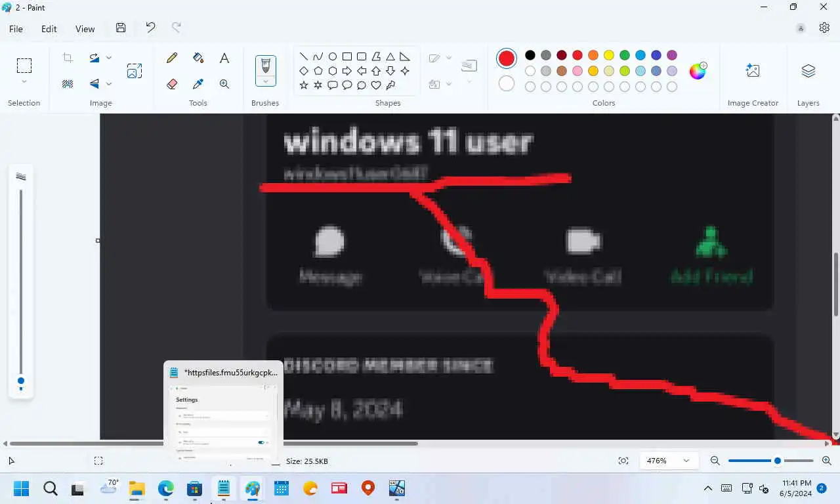
Task: Open taskbar Search
Action: pyautogui.click(x=51, y=488)
